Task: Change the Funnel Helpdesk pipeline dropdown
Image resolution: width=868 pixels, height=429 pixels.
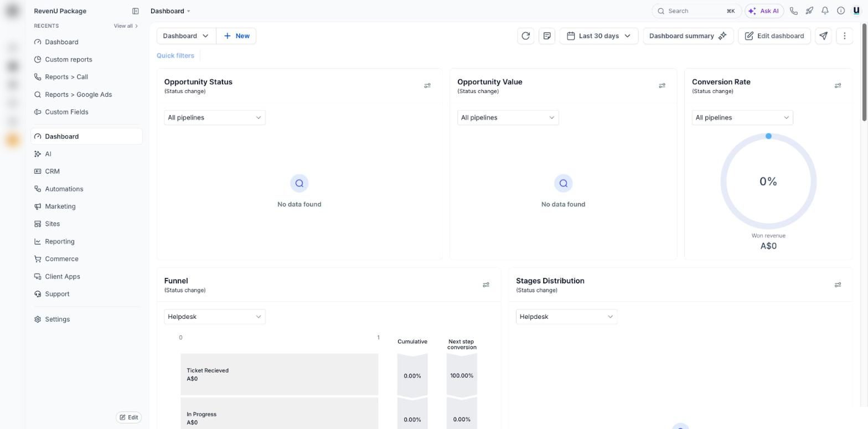Action: pyautogui.click(x=215, y=317)
